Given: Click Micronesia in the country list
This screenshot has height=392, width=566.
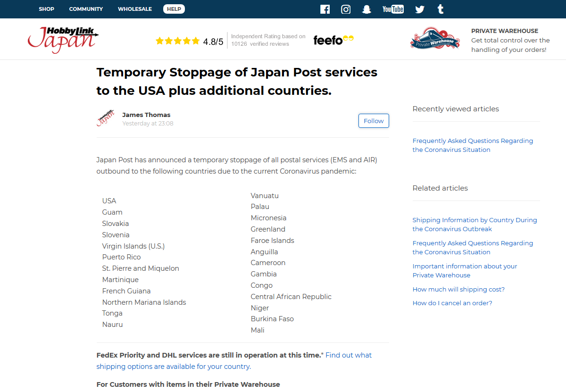Looking at the screenshot, I should click(268, 218).
